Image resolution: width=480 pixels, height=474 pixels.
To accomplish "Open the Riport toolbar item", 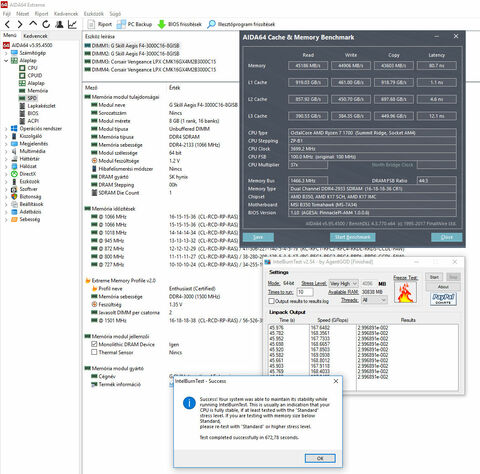I will tap(100, 24).
